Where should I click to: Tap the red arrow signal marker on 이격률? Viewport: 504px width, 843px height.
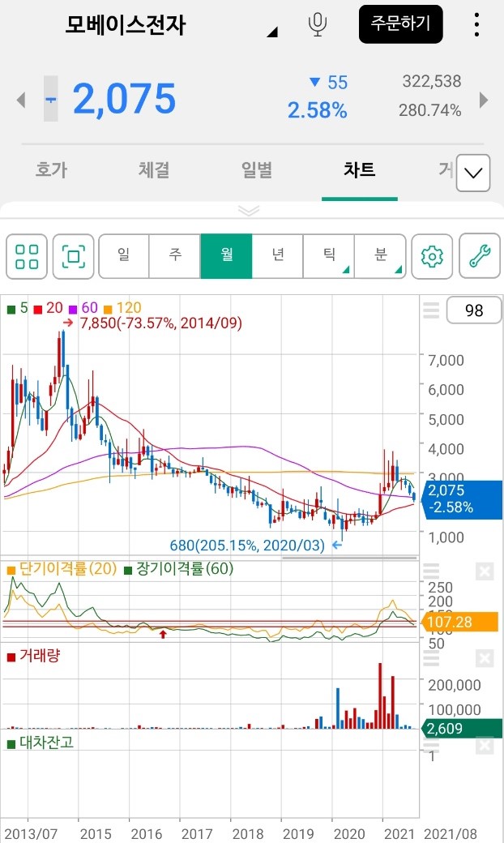coord(163,635)
